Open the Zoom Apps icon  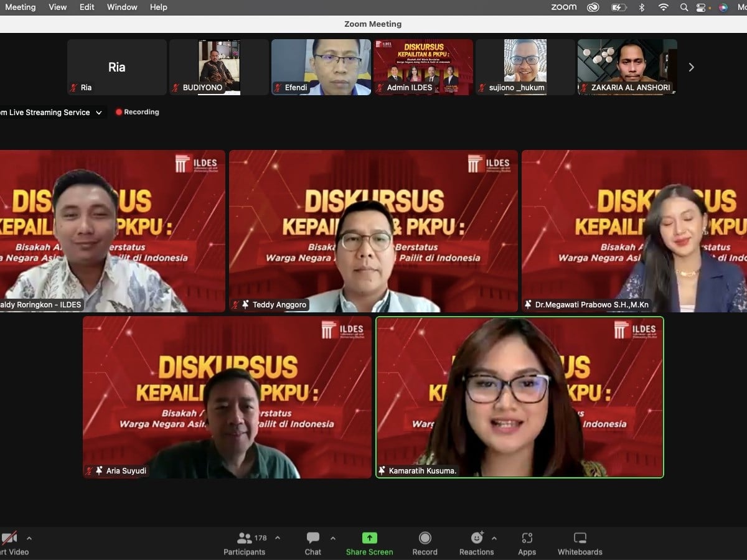pyautogui.click(x=527, y=538)
